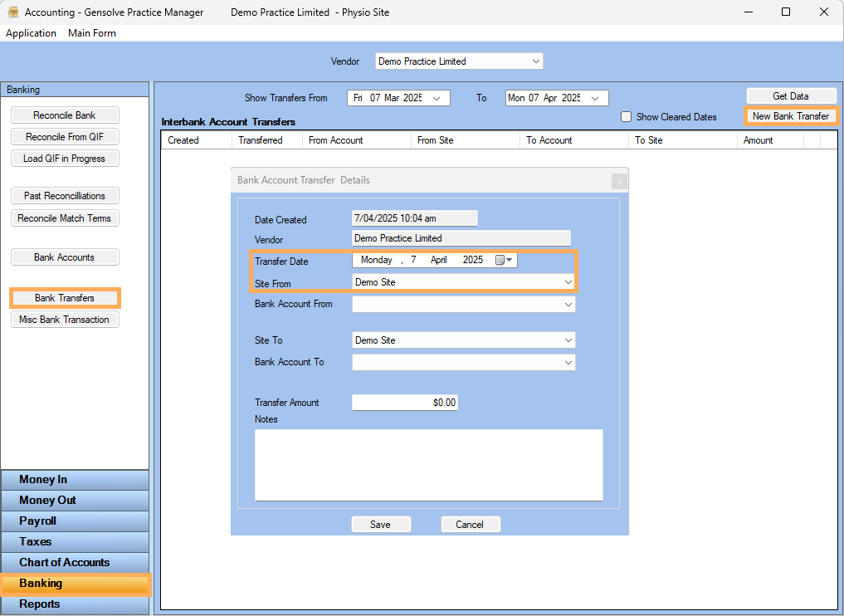Image resolution: width=844 pixels, height=616 pixels.
Task: Click inside the Notes text area
Action: click(x=429, y=465)
